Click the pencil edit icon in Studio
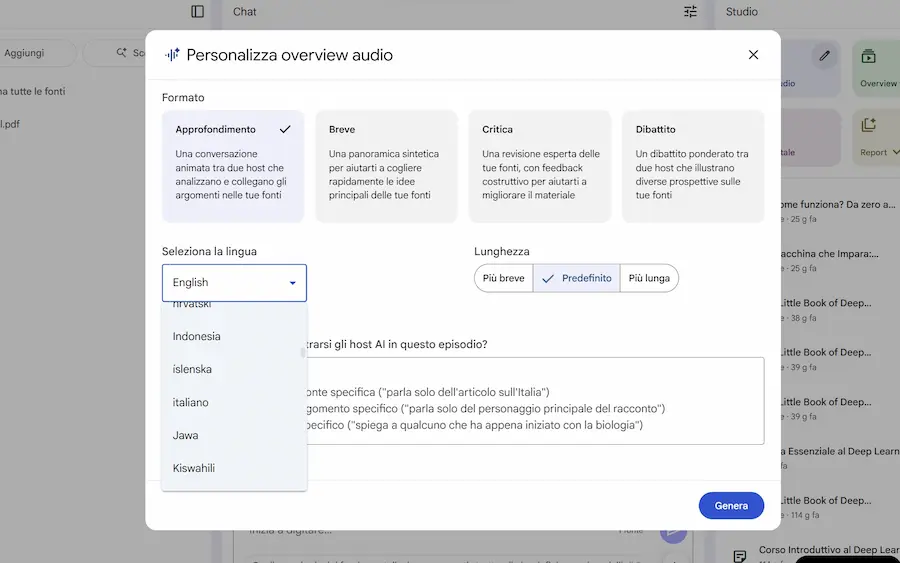 (825, 56)
